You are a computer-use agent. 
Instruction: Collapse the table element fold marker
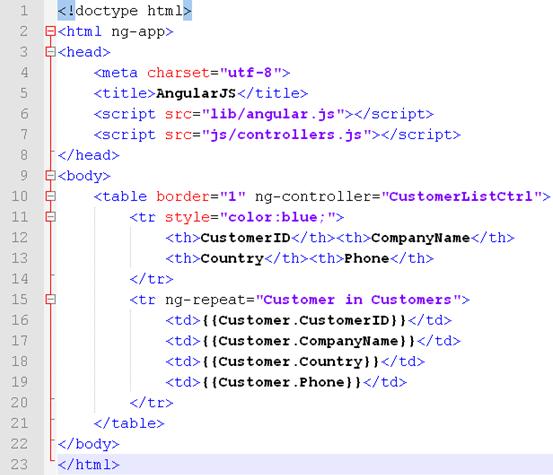coord(51,196)
